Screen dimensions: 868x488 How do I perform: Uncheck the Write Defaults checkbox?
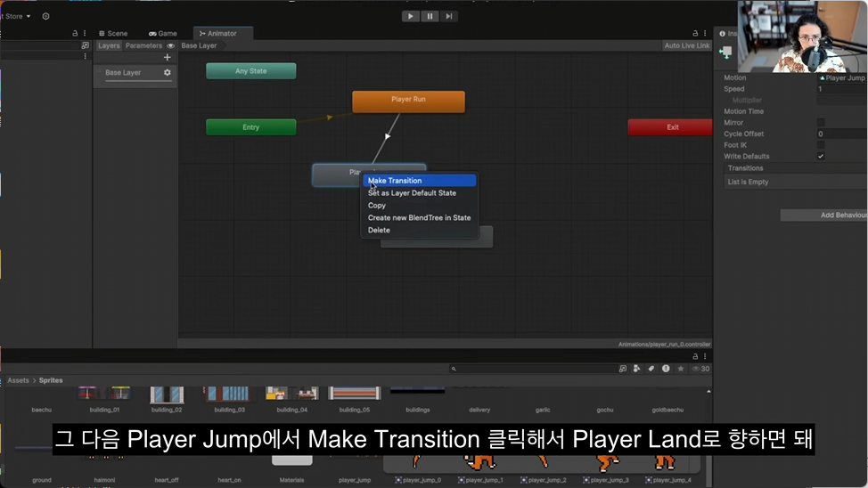point(821,156)
